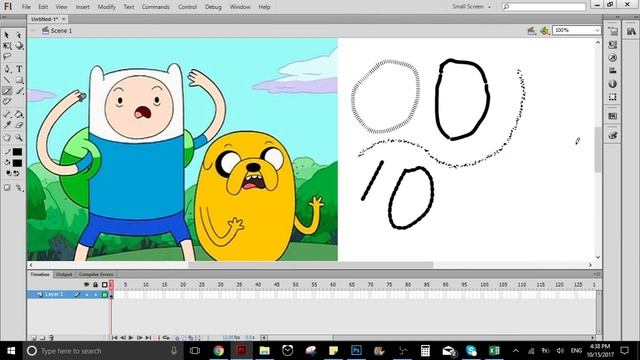This screenshot has width=640, height=360.
Task: Toggle the Loop playback button
Action: coord(166,338)
